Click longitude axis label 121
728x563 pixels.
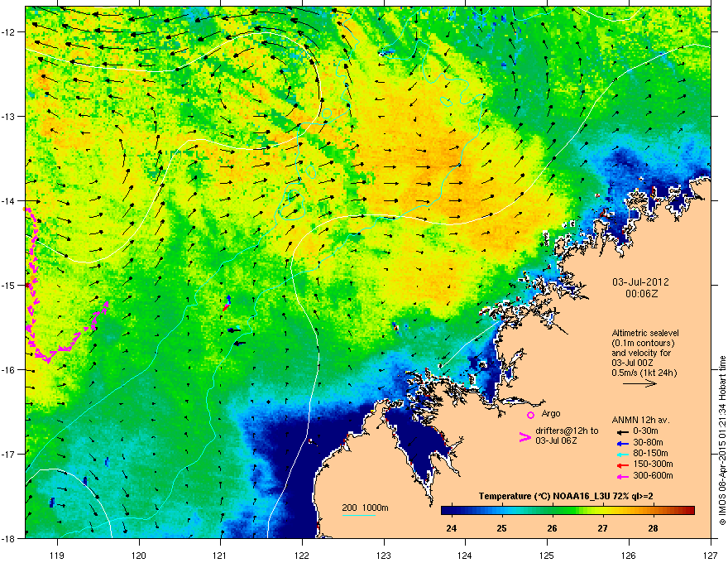click(x=220, y=555)
